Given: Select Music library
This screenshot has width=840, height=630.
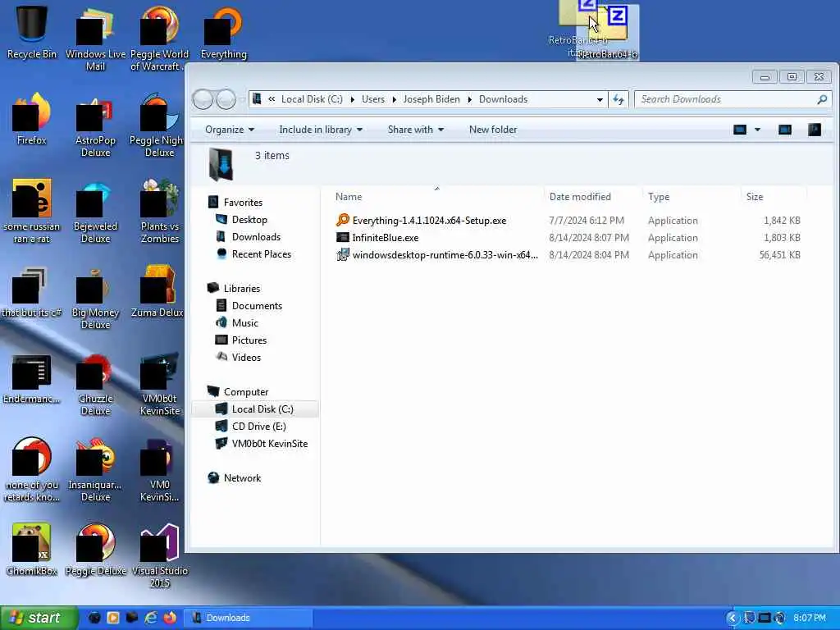Looking at the screenshot, I should click(244, 322).
